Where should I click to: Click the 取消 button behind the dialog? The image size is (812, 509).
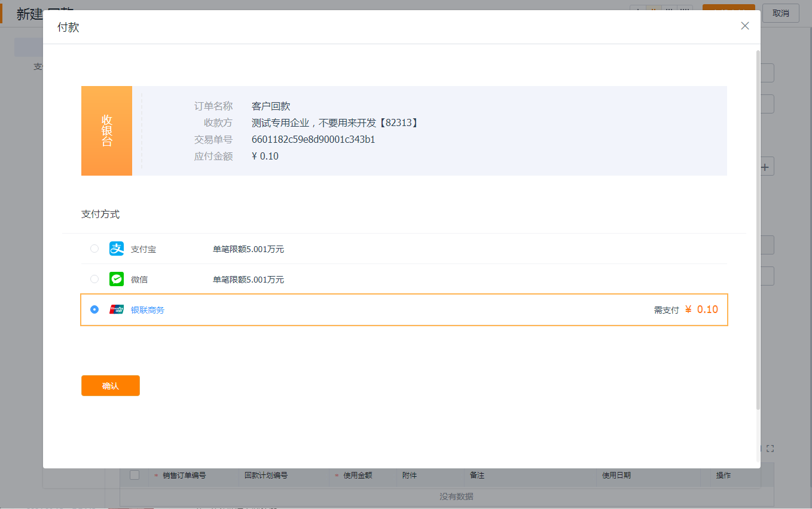coord(781,13)
